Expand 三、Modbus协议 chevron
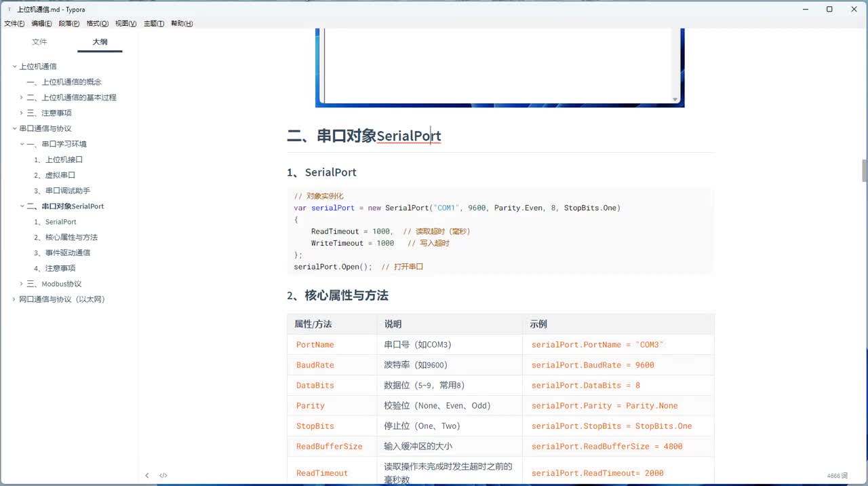 point(22,284)
